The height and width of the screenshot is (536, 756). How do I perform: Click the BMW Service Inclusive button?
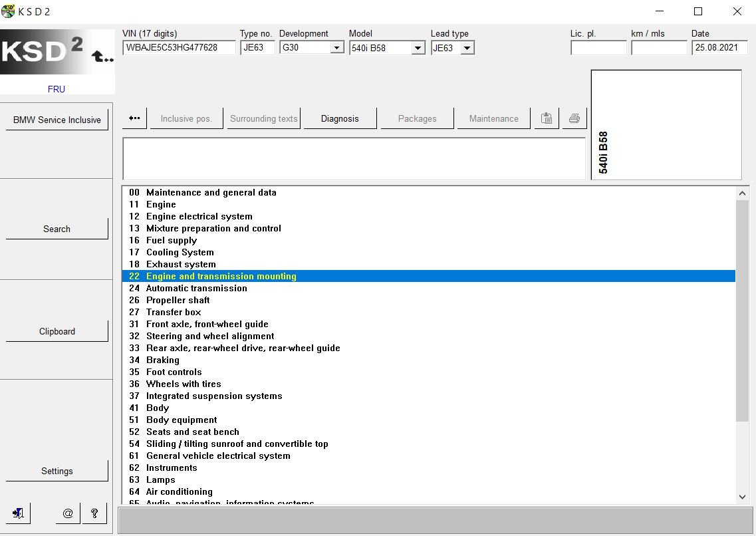click(x=57, y=120)
